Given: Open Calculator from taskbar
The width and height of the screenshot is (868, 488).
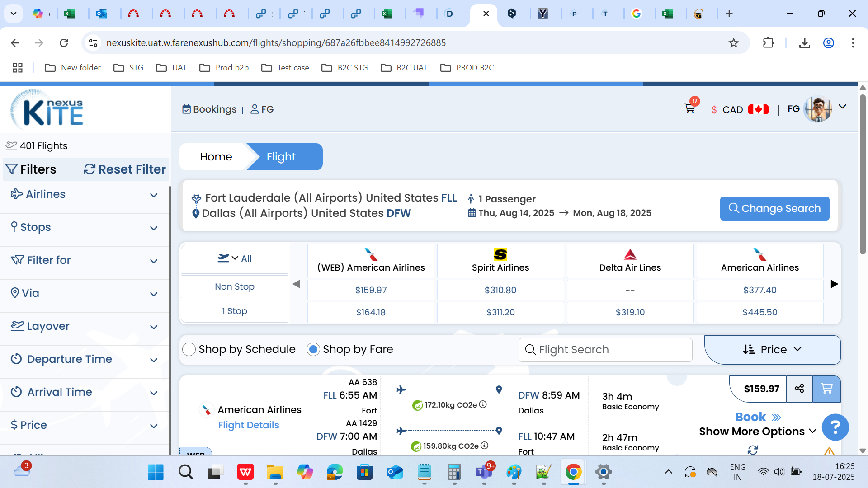Looking at the screenshot, I should tap(454, 472).
